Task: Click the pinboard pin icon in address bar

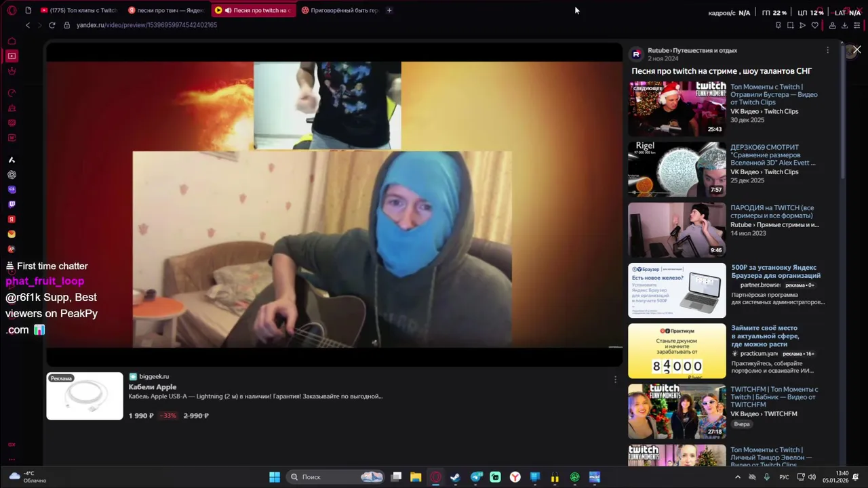Action: coord(778,25)
